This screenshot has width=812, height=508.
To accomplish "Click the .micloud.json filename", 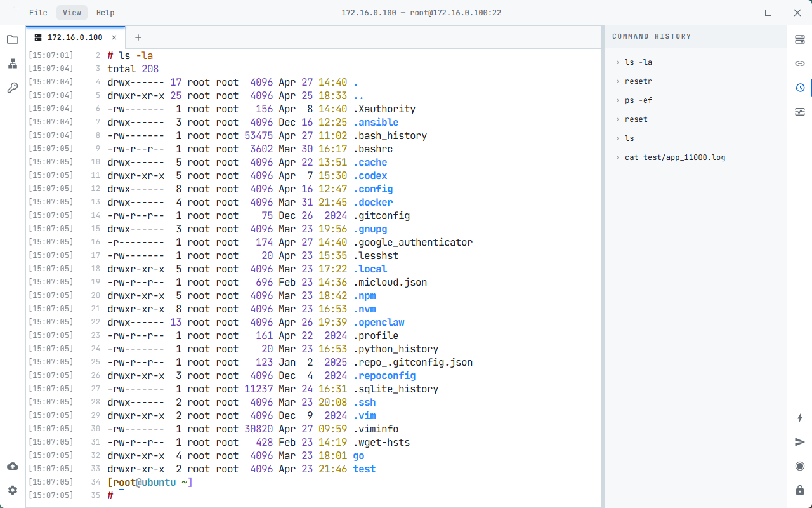I will coord(390,283).
